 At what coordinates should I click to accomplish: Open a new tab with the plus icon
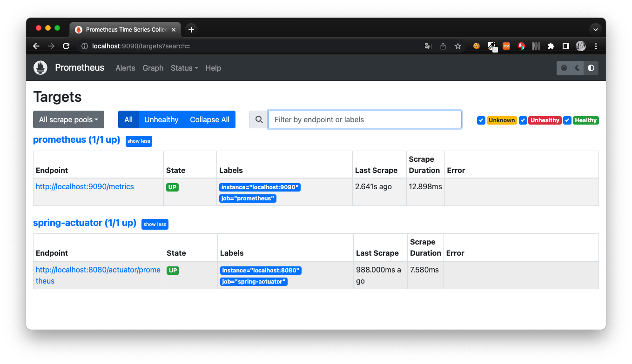tap(191, 30)
